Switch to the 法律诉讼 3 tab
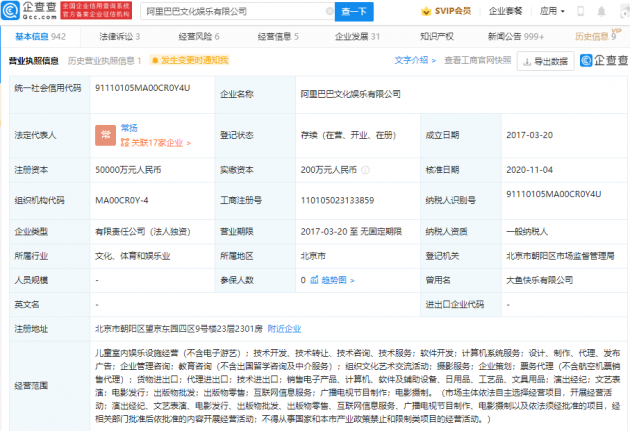This screenshot has width=630, height=431. pyautogui.click(x=120, y=37)
